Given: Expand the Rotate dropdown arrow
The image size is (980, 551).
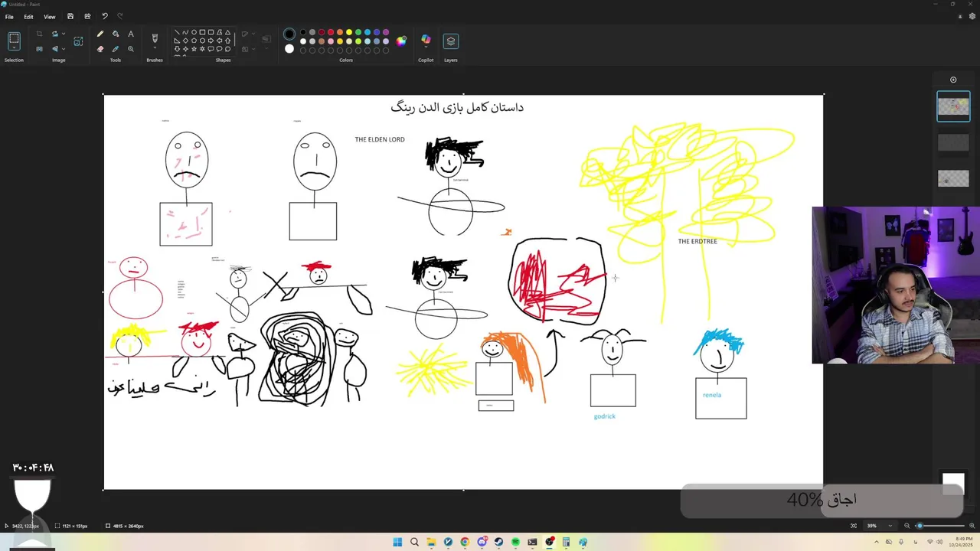Looking at the screenshot, I should pyautogui.click(x=63, y=34).
